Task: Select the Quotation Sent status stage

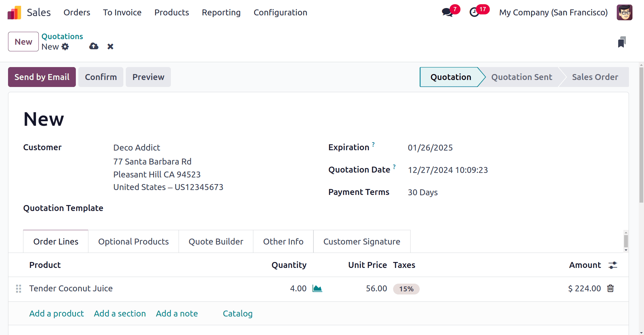Action: point(522,77)
